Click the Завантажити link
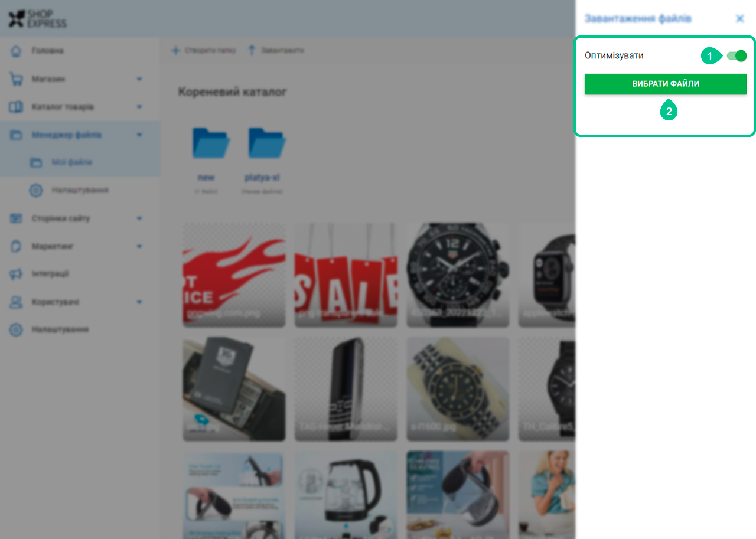 tap(283, 51)
